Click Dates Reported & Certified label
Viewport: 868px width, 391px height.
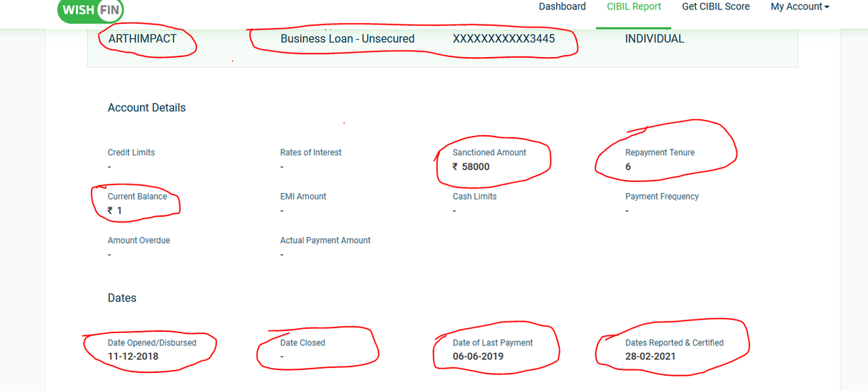pyautogui.click(x=674, y=343)
